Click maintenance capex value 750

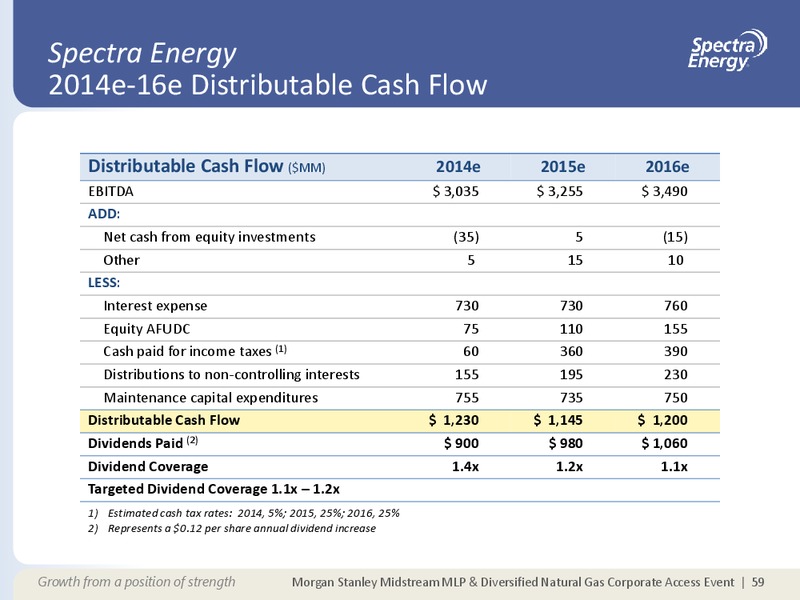676,397
